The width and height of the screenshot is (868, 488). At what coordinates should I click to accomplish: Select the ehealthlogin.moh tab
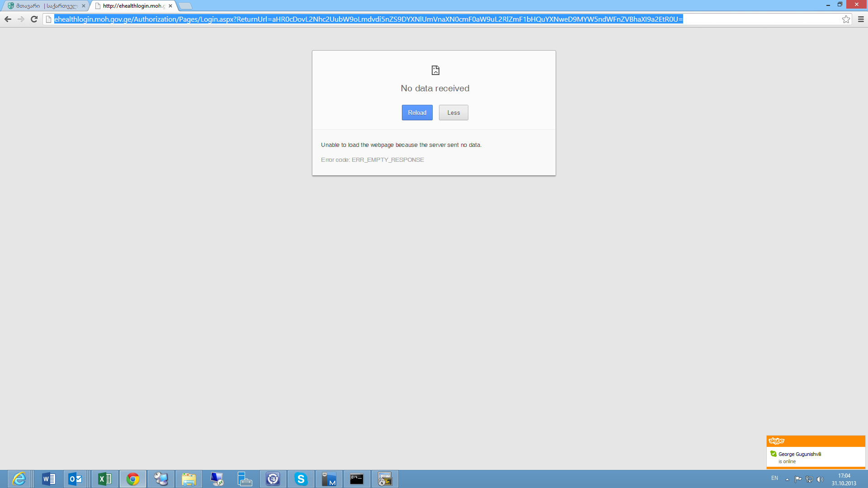[132, 6]
